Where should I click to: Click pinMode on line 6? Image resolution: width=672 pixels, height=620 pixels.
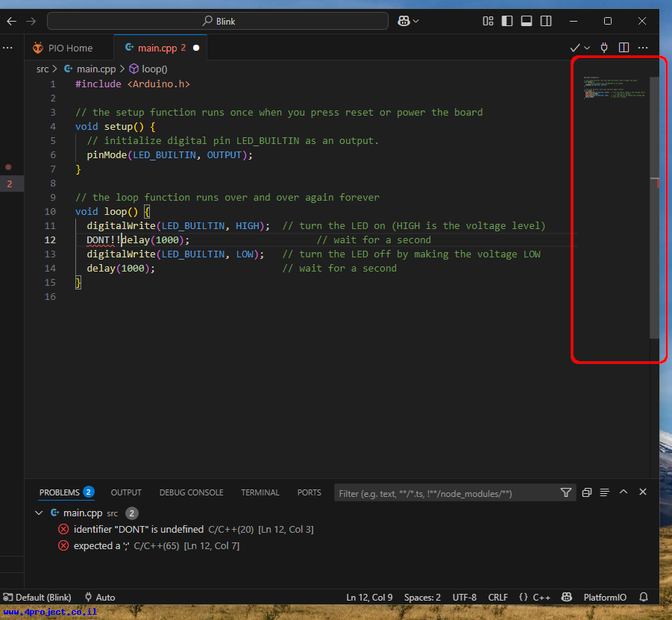coord(107,154)
